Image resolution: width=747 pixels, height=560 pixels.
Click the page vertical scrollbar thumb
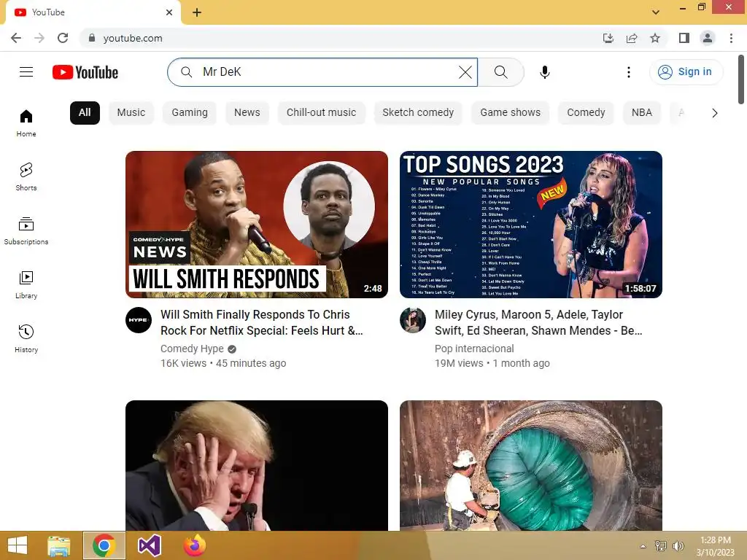(741, 79)
